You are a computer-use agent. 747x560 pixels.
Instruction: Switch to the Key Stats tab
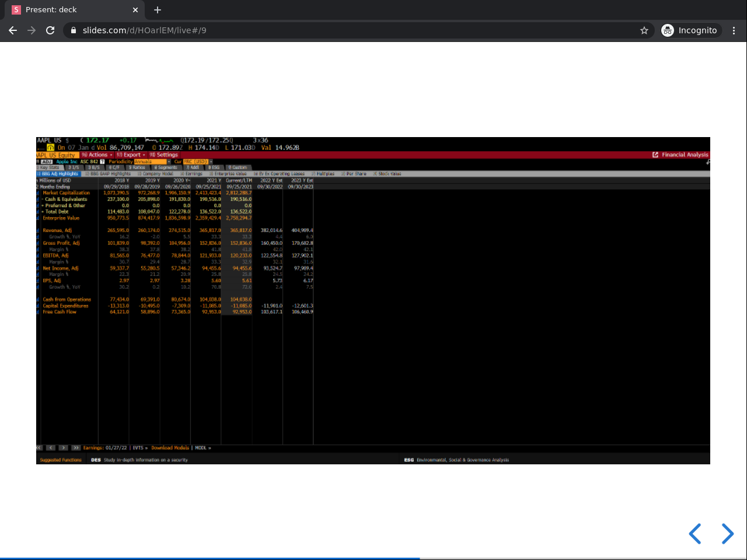click(49, 167)
